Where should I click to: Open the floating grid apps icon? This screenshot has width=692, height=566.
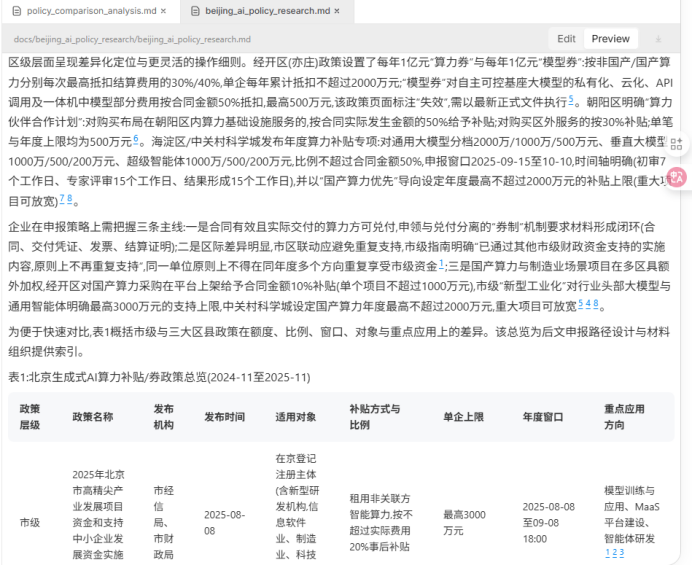[679, 144]
